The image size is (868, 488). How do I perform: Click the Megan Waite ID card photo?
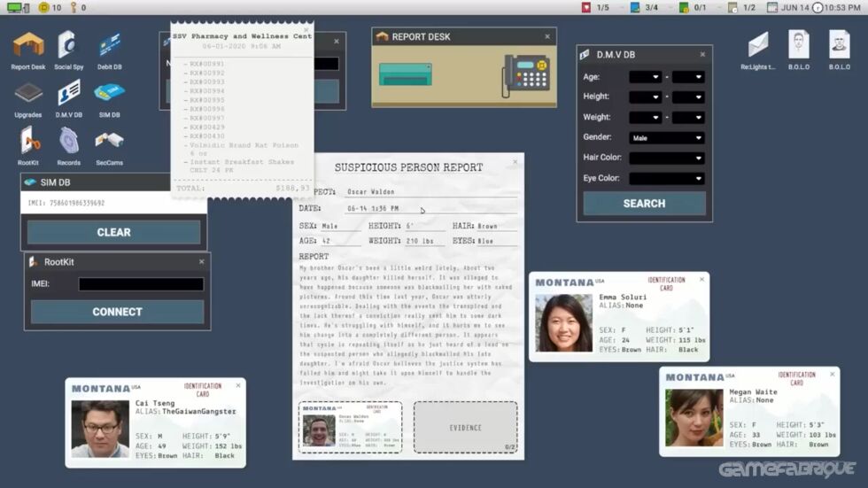click(x=694, y=418)
